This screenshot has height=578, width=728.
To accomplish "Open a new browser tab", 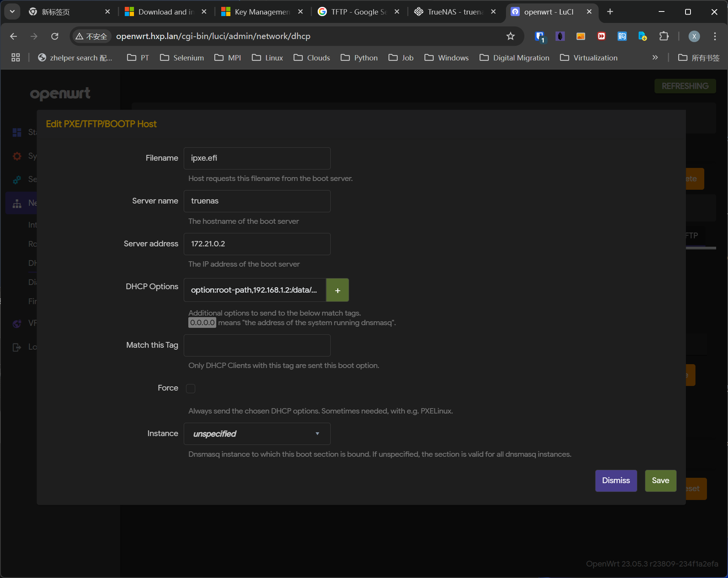I will [610, 12].
